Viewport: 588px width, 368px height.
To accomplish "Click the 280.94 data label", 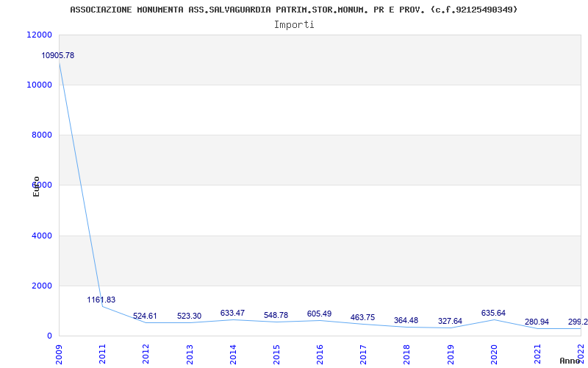I will click(x=537, y=322).
